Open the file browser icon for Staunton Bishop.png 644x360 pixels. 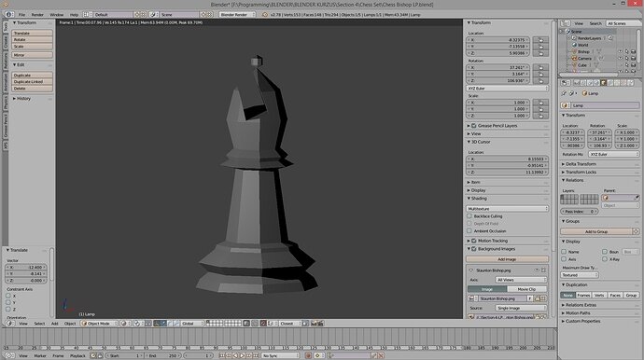tap(538, 298)
